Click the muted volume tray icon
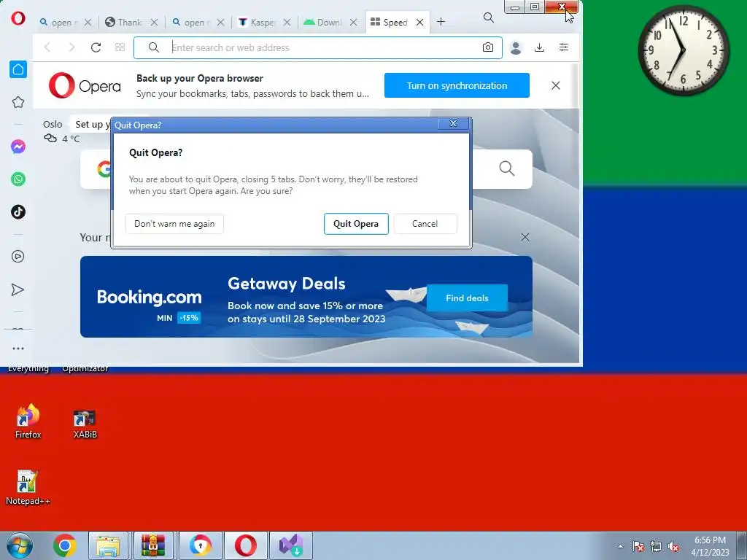 (x=673, y=546)
